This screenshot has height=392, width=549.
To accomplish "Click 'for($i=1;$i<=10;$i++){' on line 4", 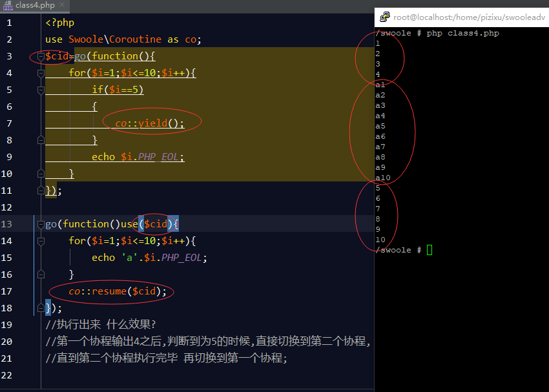I will tap(132, 73).
